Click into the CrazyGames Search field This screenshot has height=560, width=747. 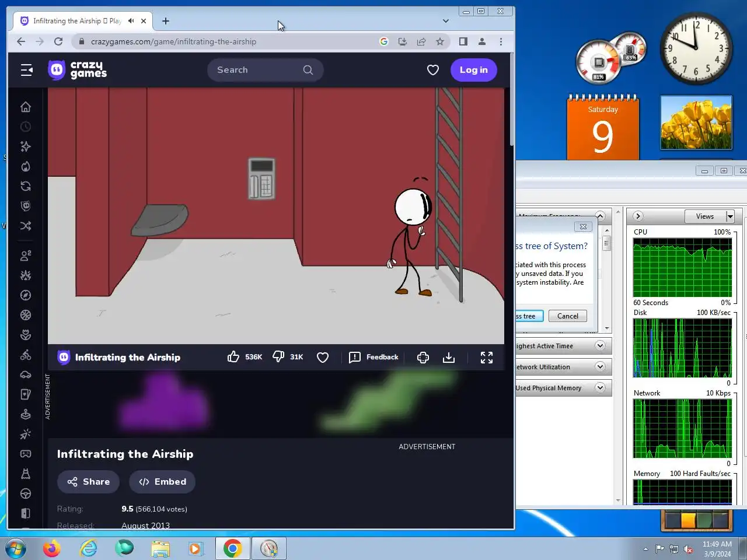pos(265,70)
